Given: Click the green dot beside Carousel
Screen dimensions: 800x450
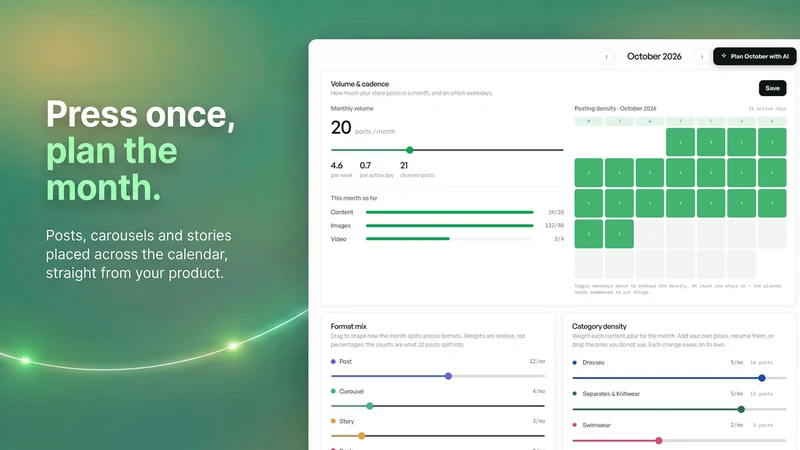Looking at the screenshot, I should [333, 391].
